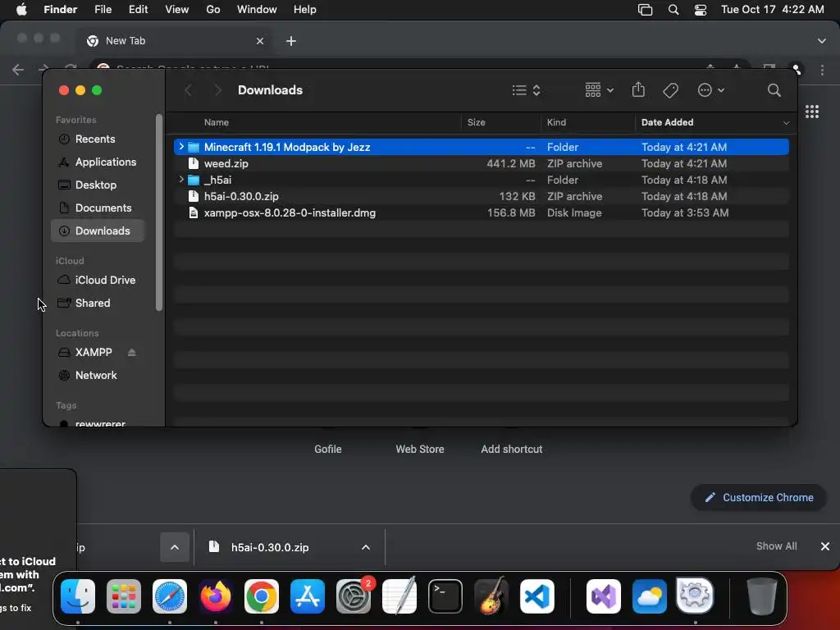This screenshot has height=630, width=840.
Task: Open Shared in the sidebar
Action: click(98, 304)
